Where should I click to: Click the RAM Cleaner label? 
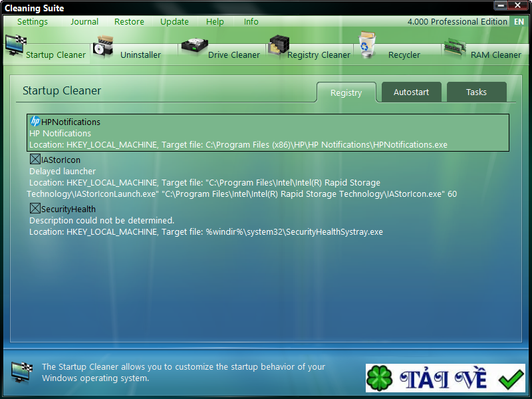[495, 55]
